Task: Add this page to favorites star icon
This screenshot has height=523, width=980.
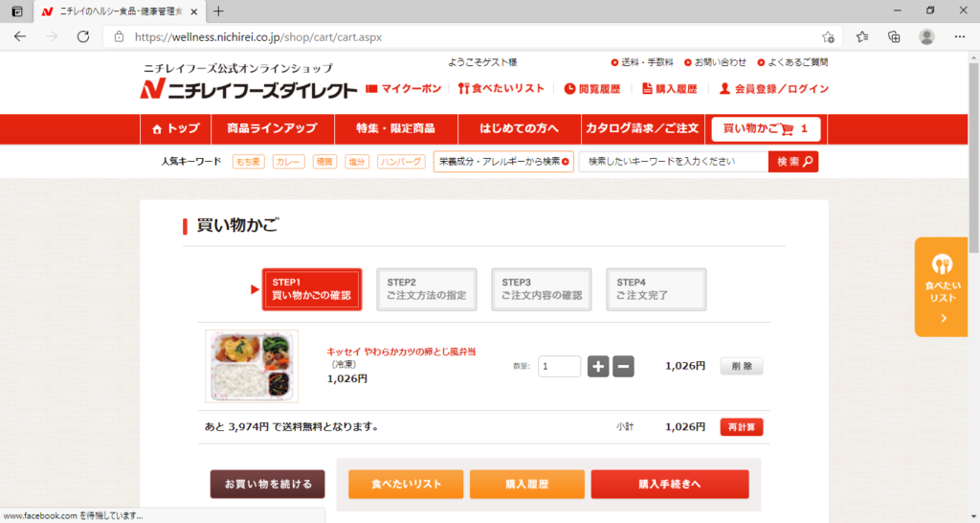Action: [828, 37]
